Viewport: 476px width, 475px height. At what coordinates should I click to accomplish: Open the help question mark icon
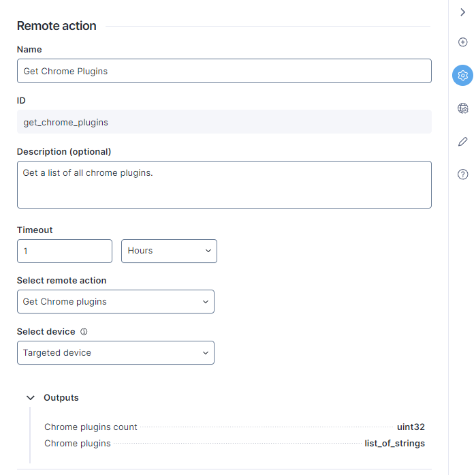(462, 174)
